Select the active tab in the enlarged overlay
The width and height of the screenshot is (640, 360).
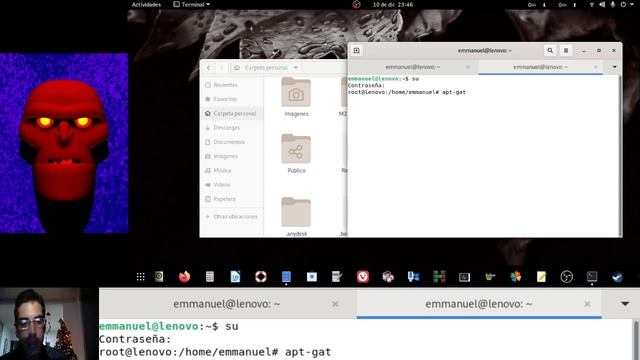pyautogui.click(x=478, y=304)
